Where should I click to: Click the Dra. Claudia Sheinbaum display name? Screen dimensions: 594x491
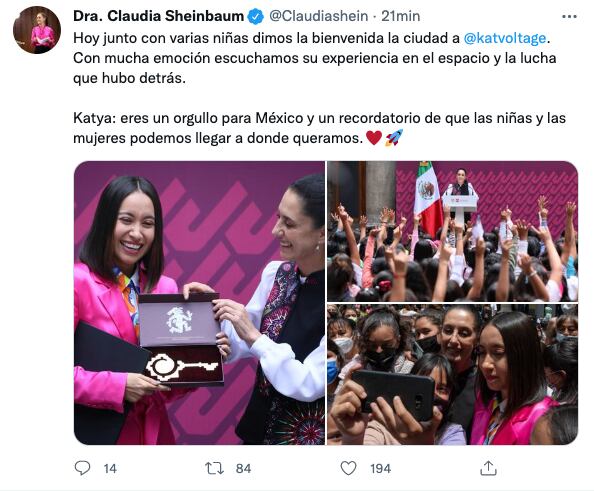[x=158, y=16]
